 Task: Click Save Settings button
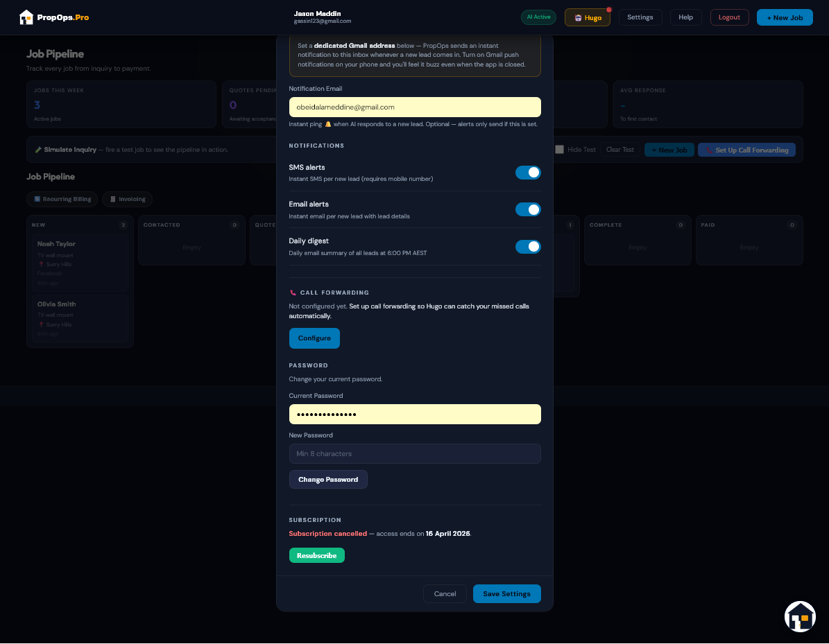coord(506,594)
